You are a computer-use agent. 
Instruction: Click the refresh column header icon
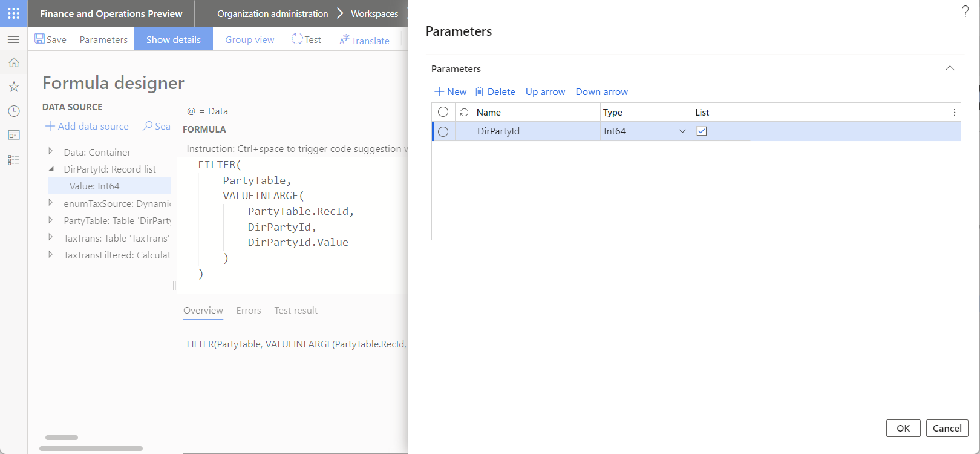click(x=464, y=112)
